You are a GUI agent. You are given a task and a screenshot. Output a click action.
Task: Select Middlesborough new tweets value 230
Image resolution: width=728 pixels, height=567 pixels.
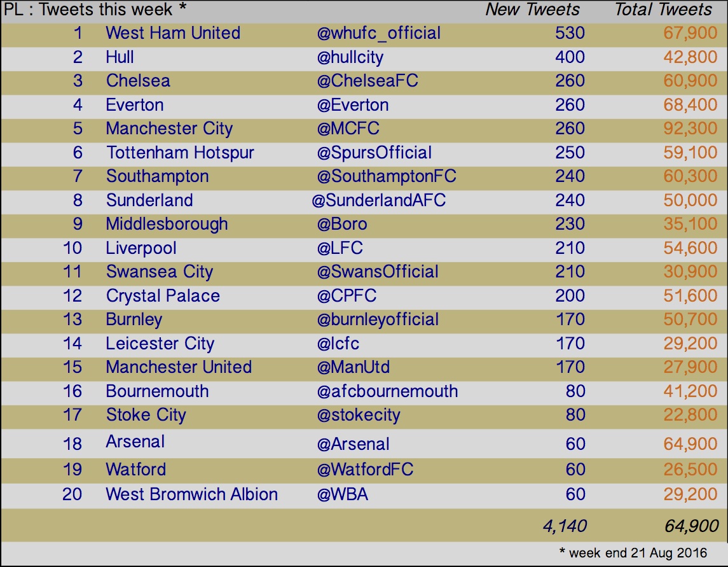570,224
